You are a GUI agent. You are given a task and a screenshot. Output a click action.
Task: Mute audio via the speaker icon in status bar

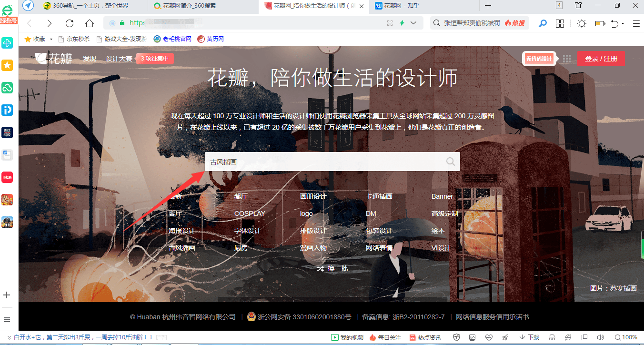(x=600, y=337)
